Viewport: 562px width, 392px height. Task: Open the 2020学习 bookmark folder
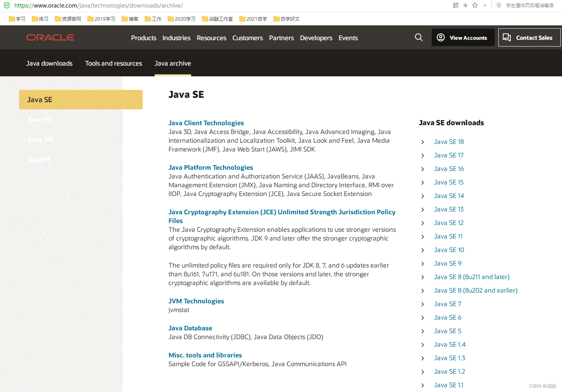182,19
